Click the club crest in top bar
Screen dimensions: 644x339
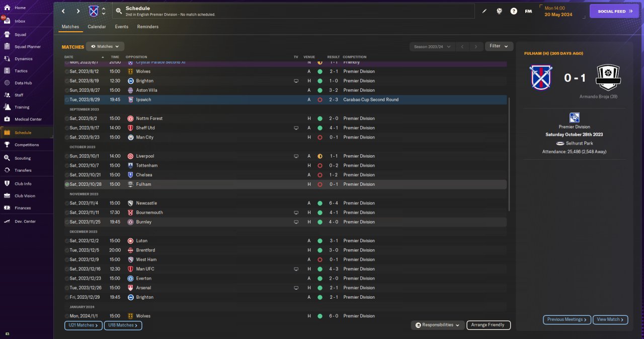click(x=94, y=11)
